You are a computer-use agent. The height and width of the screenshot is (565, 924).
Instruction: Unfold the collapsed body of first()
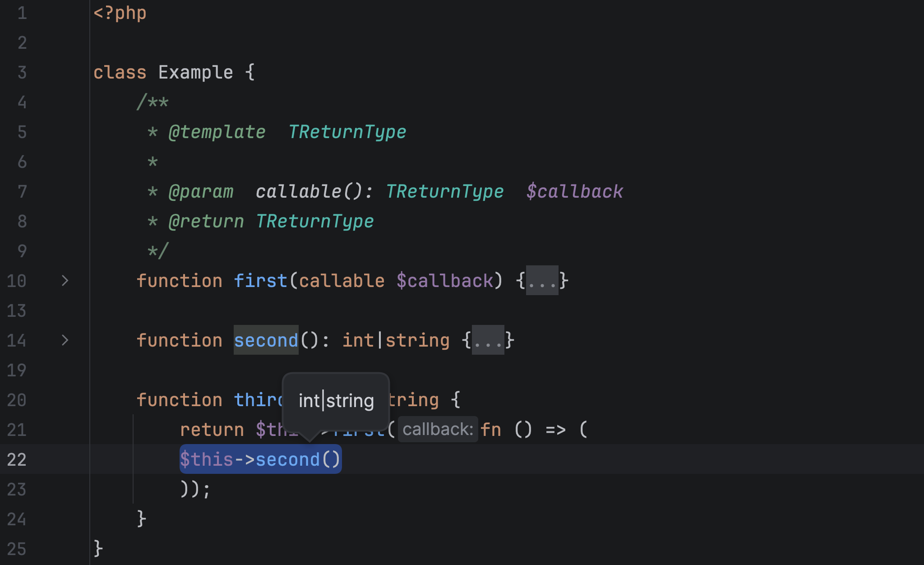pos(542,281)
